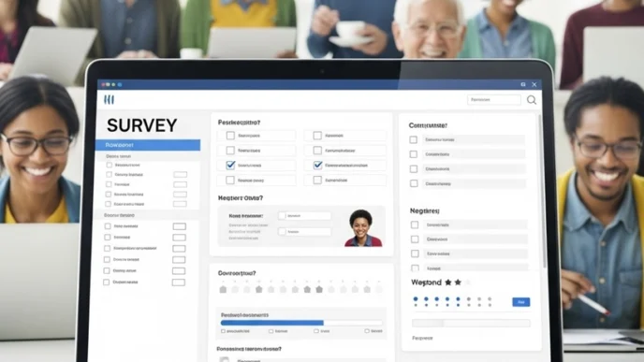The image size is (644, 362).
Task: Click the first black star beside Wegtond
Action: (448, 282)
